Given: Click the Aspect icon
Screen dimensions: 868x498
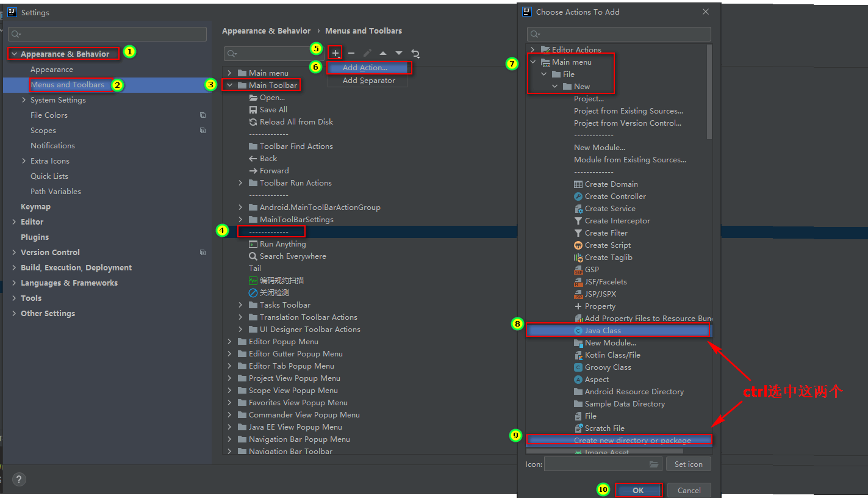Looking at the screenshot, I should click(x=578, y=379).
